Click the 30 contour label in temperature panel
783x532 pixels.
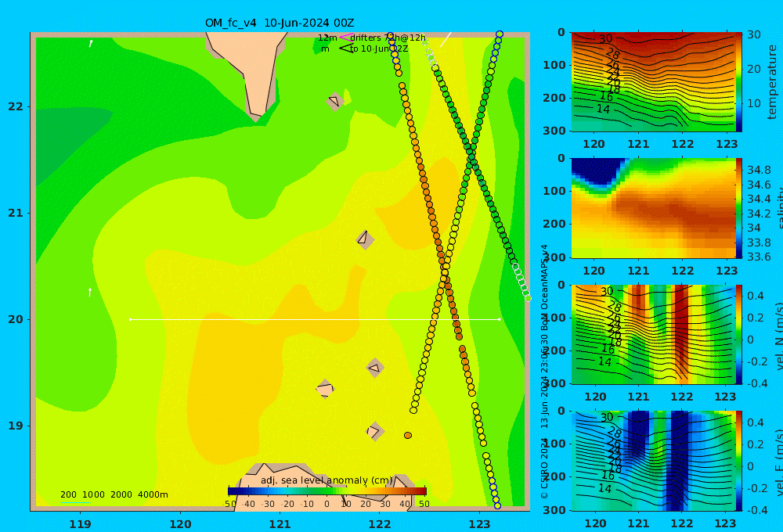pos(606,38)
